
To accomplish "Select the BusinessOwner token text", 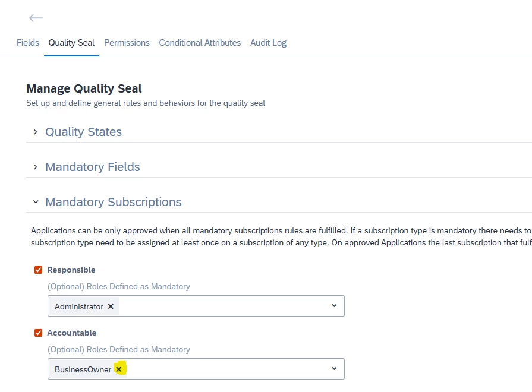I will click(83, 369).
